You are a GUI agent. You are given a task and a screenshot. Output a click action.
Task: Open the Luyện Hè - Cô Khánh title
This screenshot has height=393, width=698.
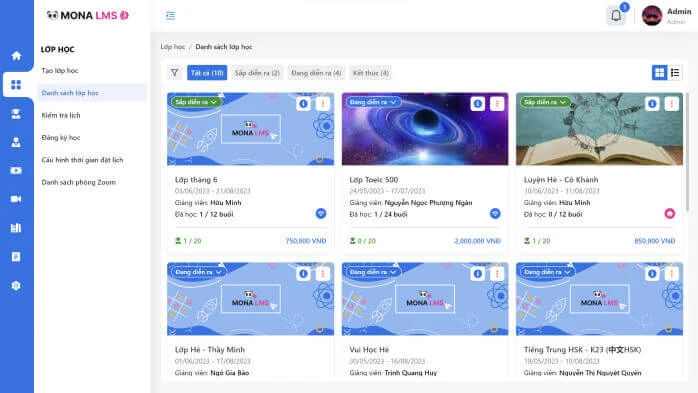(x=561, y=179)
